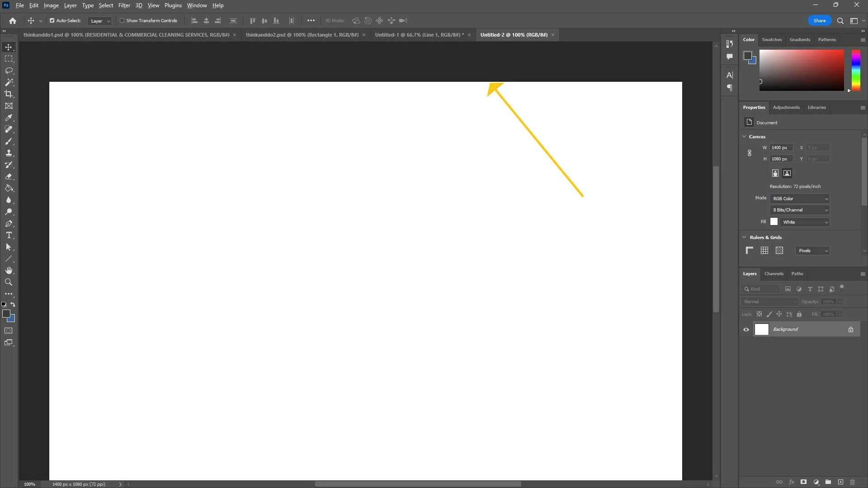
Task: Click the canvas Fill color swatch
Action: point(774,222)
